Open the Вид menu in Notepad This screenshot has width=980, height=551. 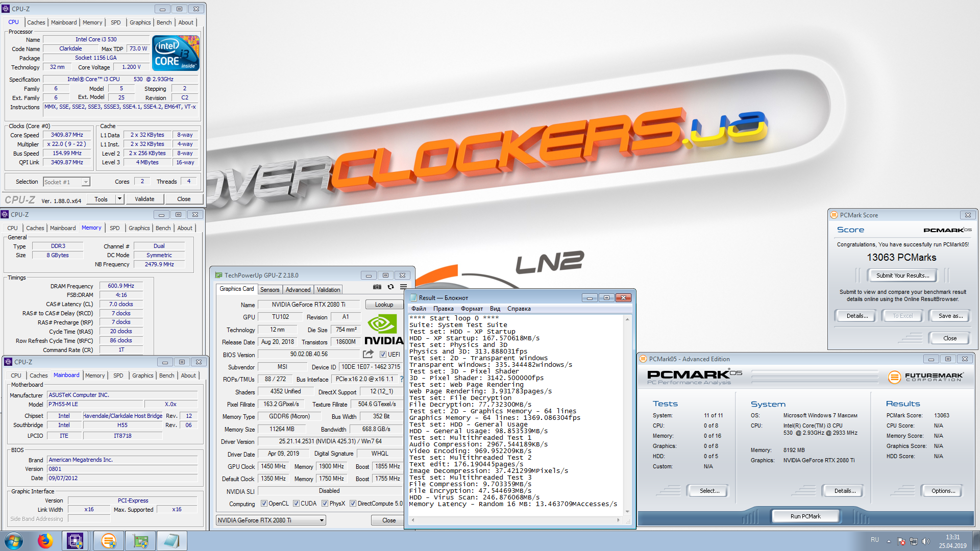pos(495,309)
